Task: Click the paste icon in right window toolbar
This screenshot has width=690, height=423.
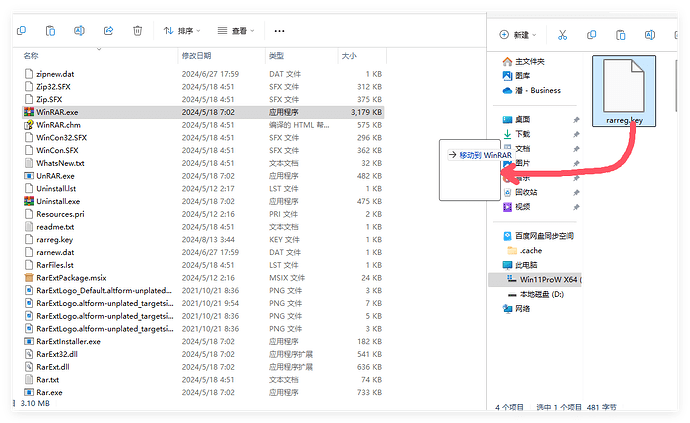Action: point(620,35)
